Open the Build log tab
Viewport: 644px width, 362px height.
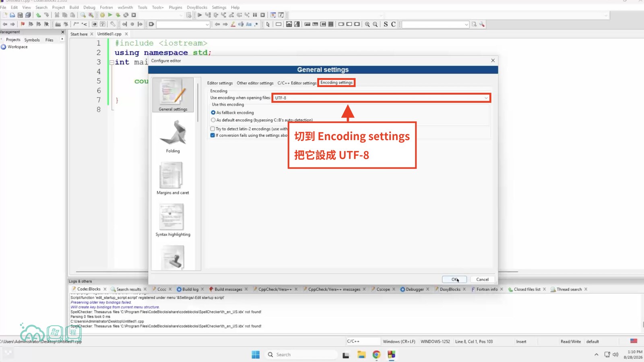pos(190,289)
